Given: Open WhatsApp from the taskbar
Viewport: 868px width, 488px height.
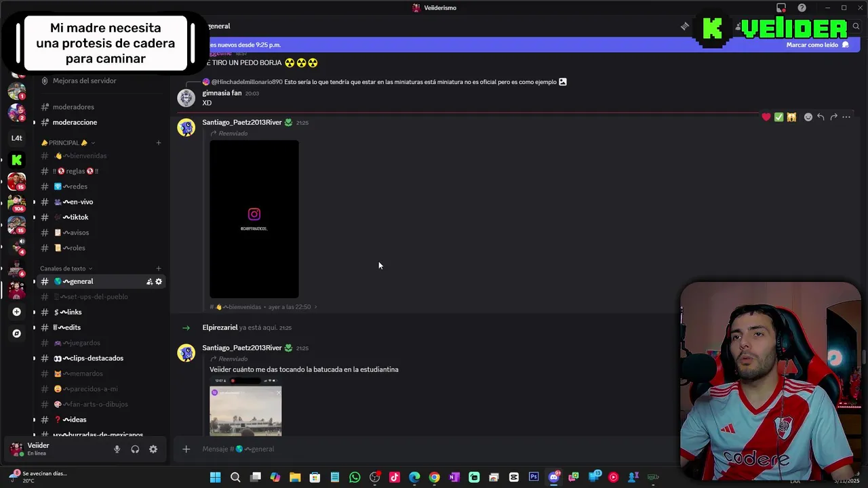Looking at the screenshot, I should tap(355, 477).
